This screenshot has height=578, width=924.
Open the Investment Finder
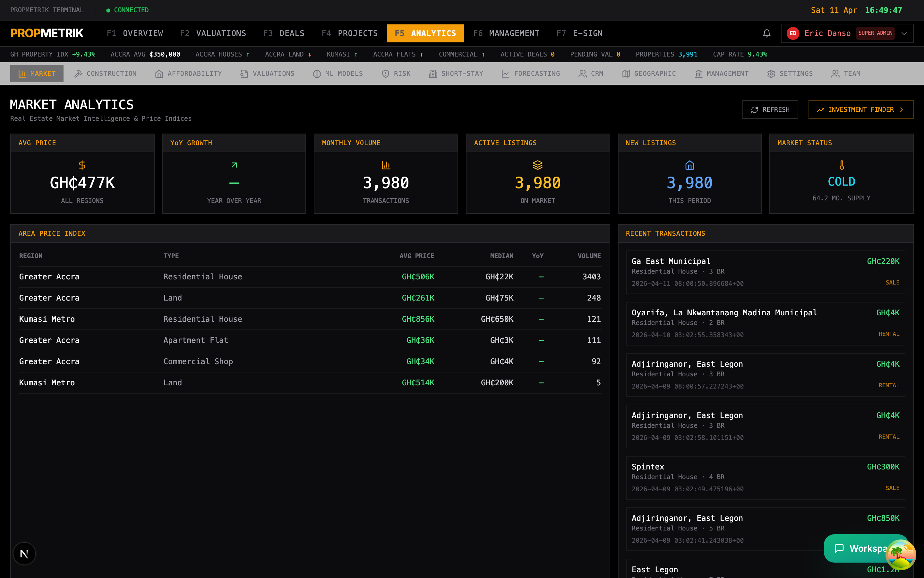pos(860,110)
